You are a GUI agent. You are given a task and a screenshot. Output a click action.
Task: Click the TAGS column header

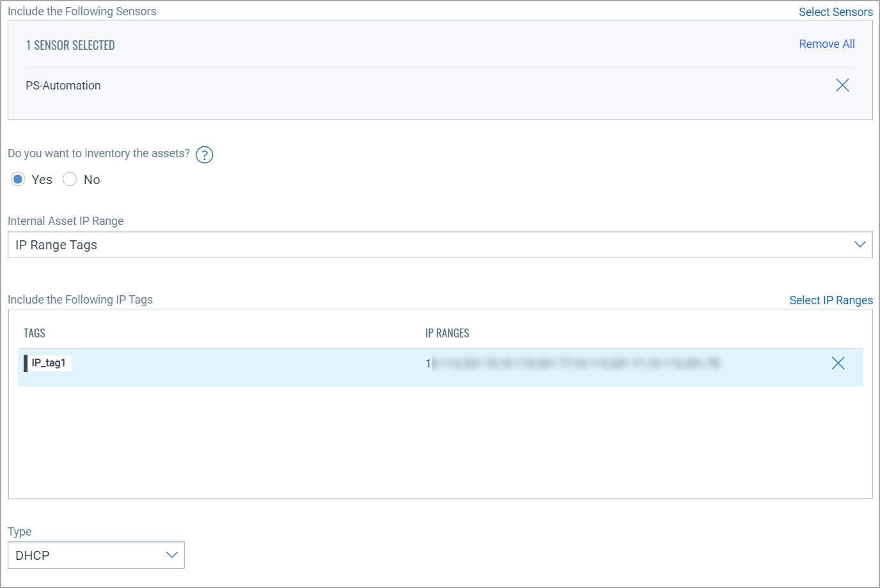pos(34,333)
